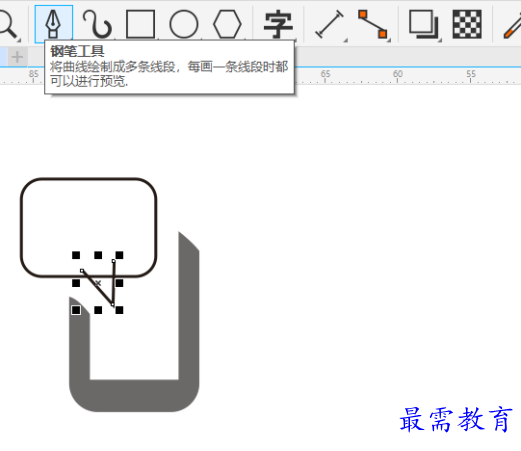521x451 pixels.
Task: Add a new page with plus button
Action: [x=17, y=57]
